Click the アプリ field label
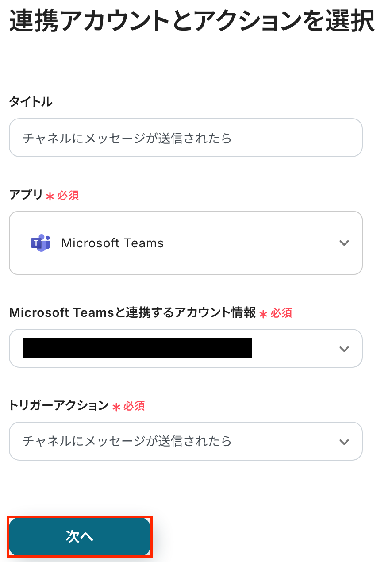Viewport: 392px width, 562px height. click(26, 195)
